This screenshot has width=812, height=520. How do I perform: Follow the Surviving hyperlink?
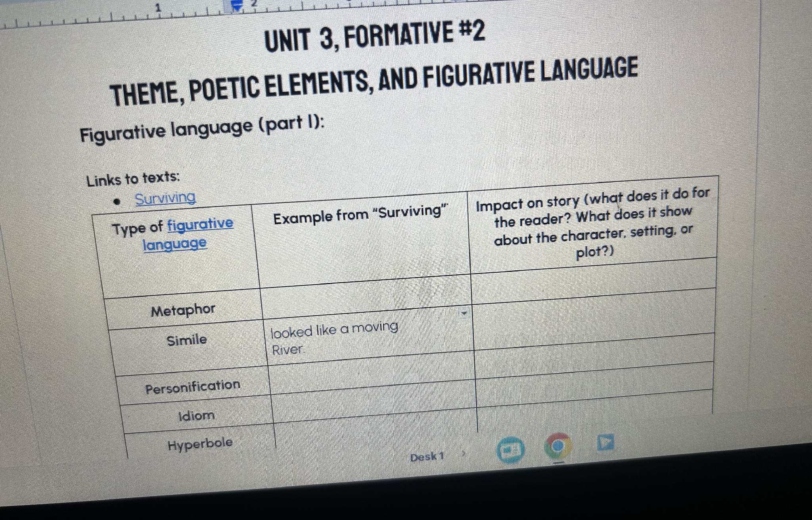(x=165, y=198)
